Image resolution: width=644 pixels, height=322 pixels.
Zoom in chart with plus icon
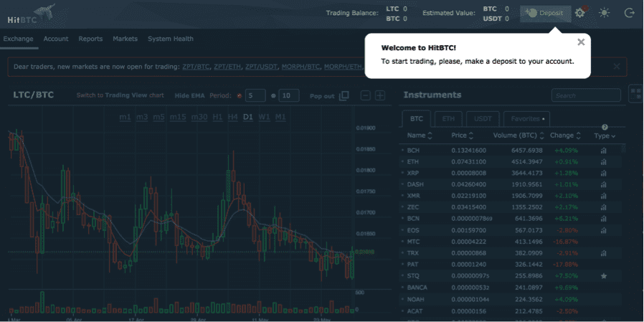(380, 95)
